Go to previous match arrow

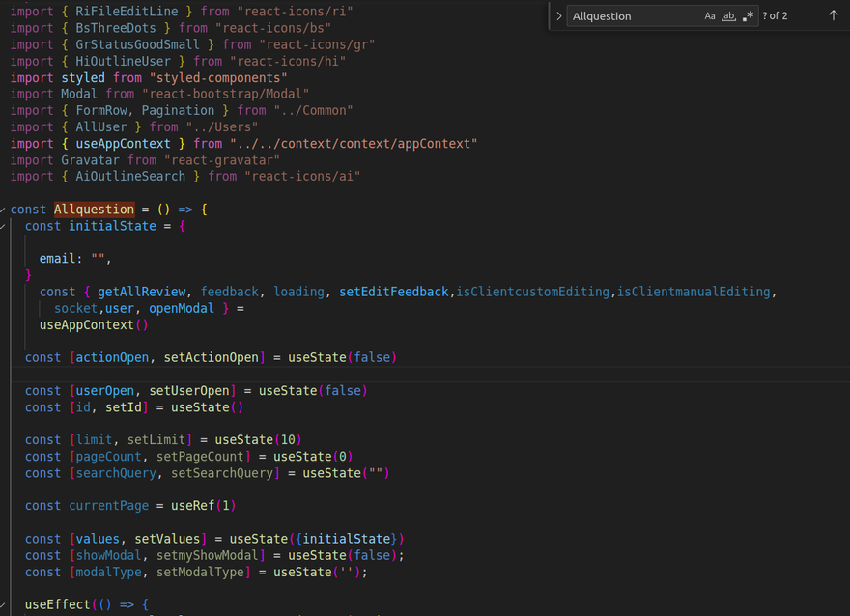(x=834, y=15)
